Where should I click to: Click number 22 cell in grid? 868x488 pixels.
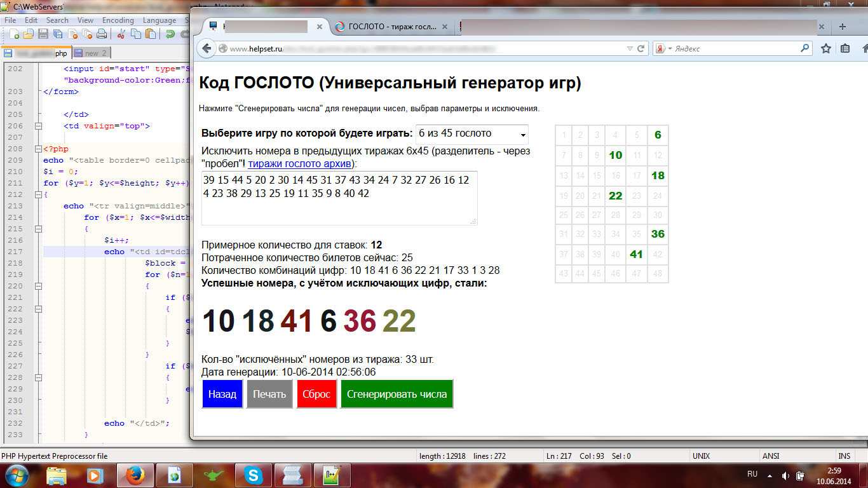pos(615,196)
